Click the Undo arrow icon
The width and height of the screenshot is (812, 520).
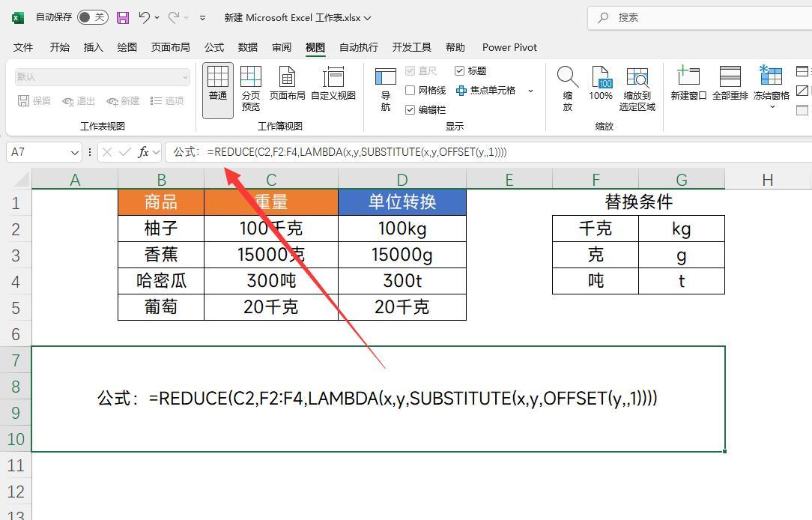coord(145,18)
